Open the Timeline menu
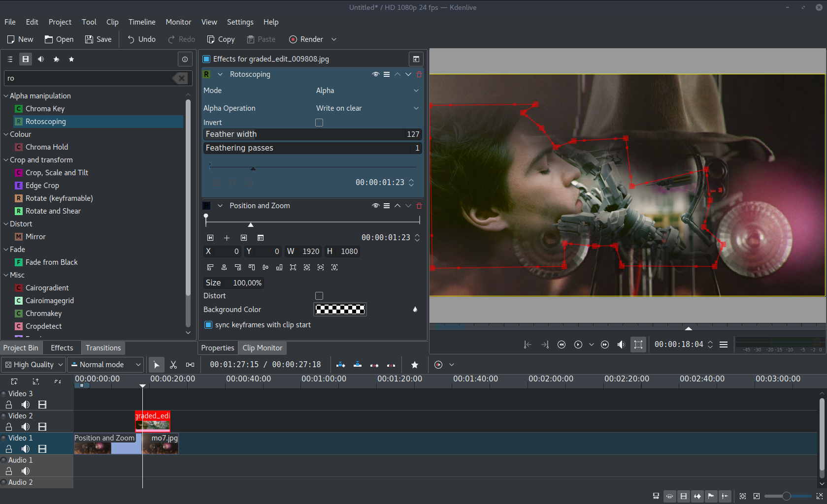The height and width of the screenshot is (504, 827). (142, 22)
